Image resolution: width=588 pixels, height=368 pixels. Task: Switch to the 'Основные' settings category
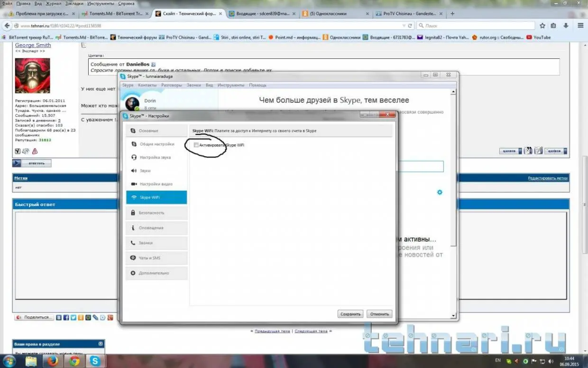[x=156, y=131]
